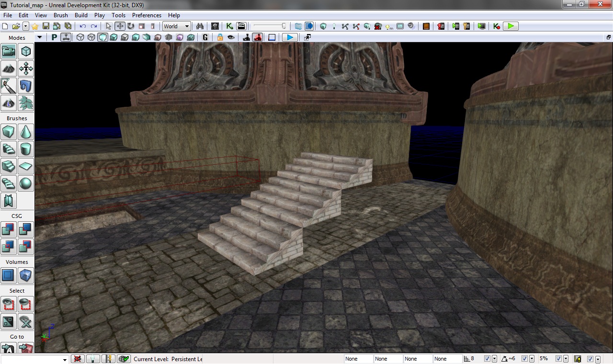Open the Preferences menu
613x364 pixels.
[x=147, y=15]
